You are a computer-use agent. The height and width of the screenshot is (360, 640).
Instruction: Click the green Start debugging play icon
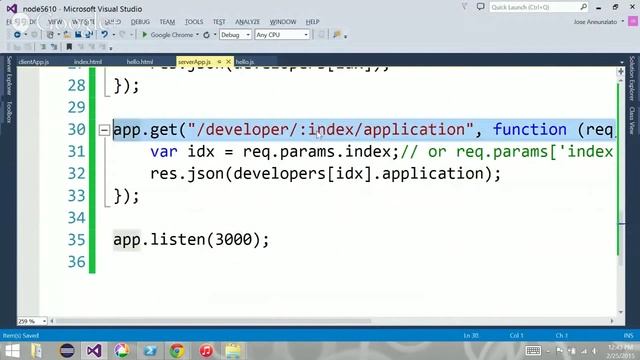144,35
